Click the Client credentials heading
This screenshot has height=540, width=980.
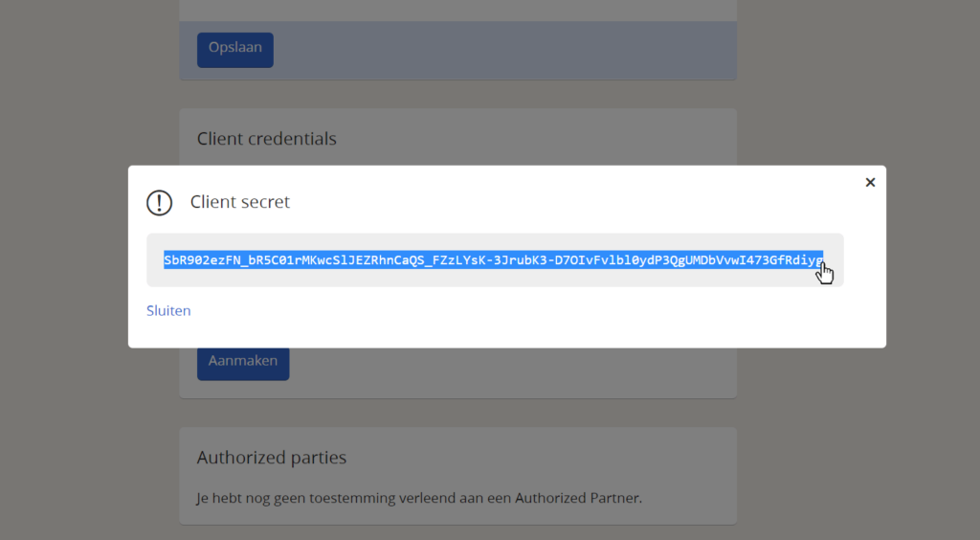pos(267,139)
